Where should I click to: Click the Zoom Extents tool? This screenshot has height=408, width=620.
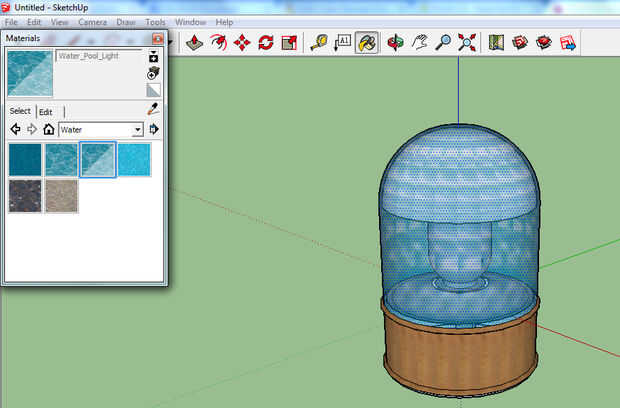[467, 42]
